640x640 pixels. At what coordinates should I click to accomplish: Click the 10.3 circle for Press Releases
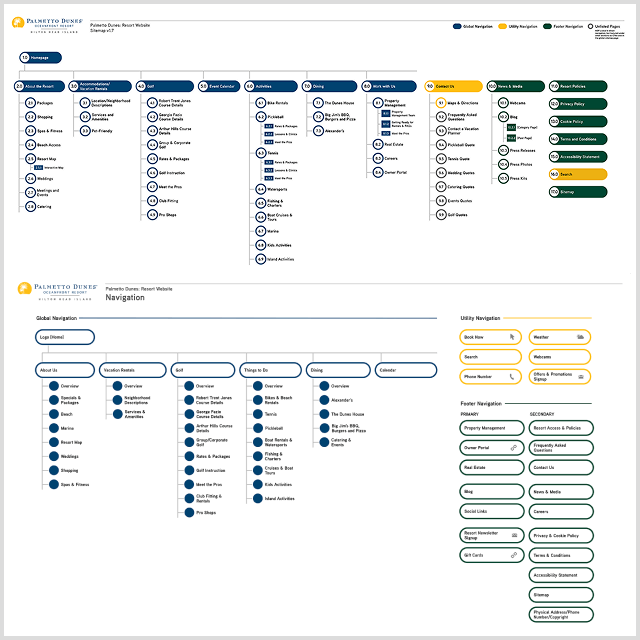503,150
